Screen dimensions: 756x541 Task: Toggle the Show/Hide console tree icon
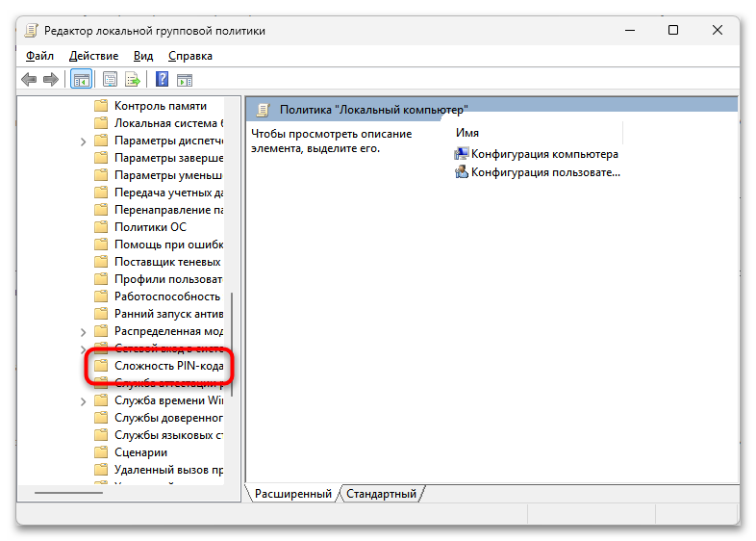tap(81, 79)
